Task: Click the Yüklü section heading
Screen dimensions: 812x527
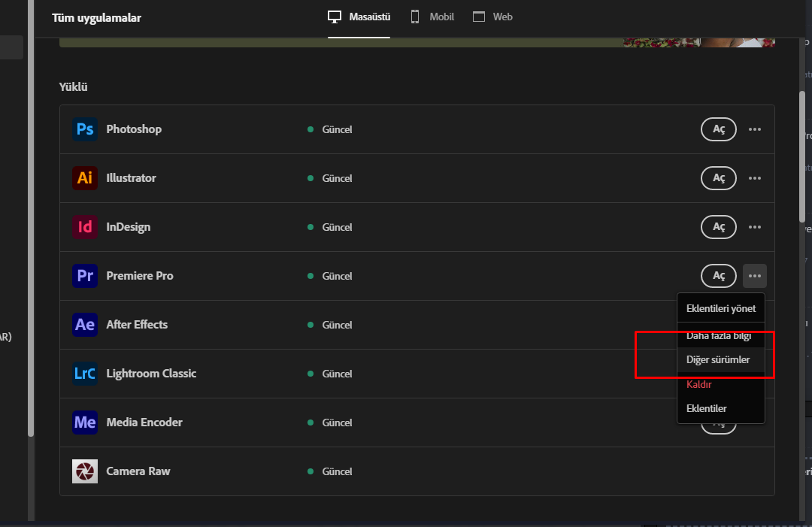Action: [73, 87]
